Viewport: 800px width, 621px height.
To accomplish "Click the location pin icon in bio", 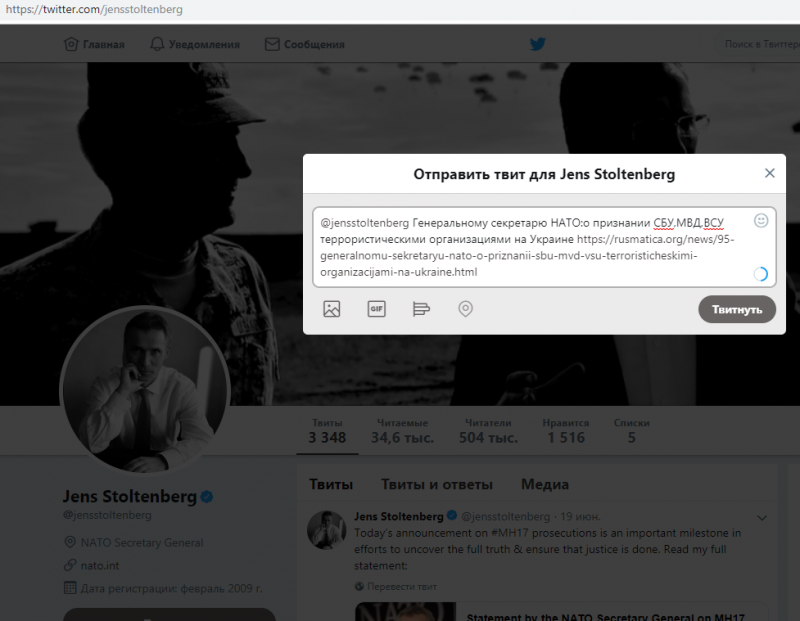I will [70, 542].
